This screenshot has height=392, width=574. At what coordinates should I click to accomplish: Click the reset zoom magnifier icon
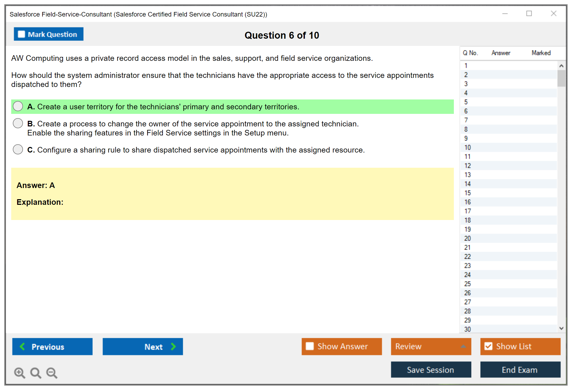(36, 373)
